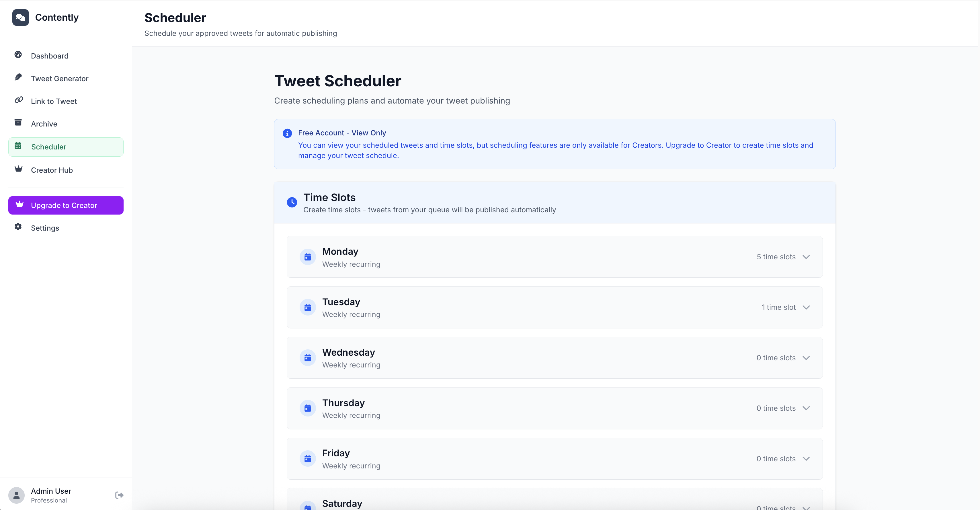Viewport: 980px width, 510px height.
Task: Click the Monday calendar icon
Action: tap(307, 257)
